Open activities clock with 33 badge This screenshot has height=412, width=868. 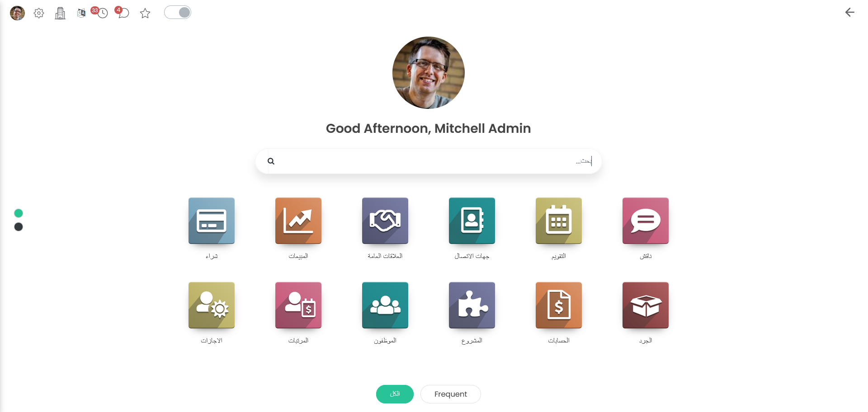coord(102,13)
